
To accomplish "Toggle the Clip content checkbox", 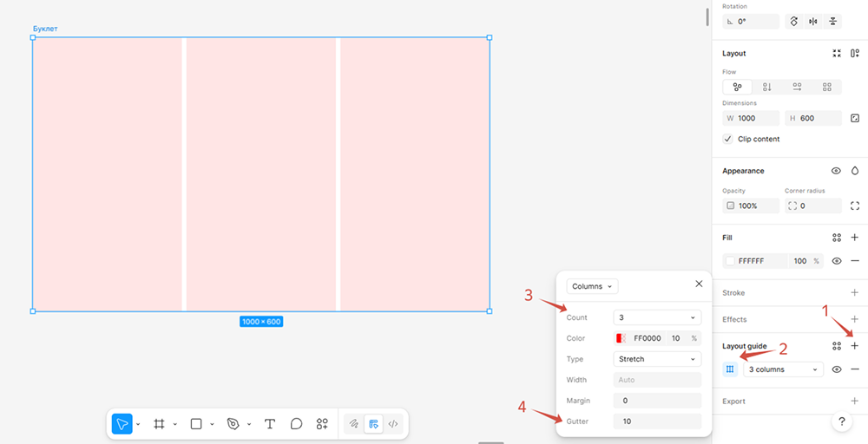I will click(x=728, y=139).
